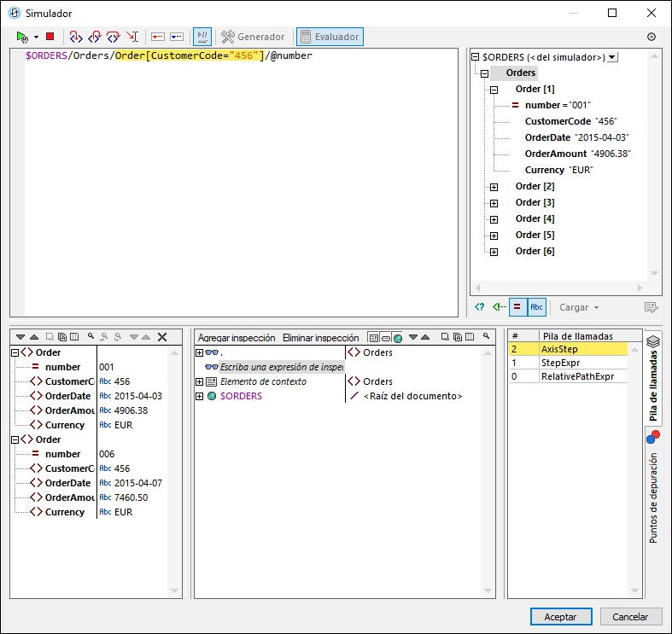Viewport: 672px width, 634px height.
Task: Click the settings gear in the toolbar
Action: click(x=652, y=37)
